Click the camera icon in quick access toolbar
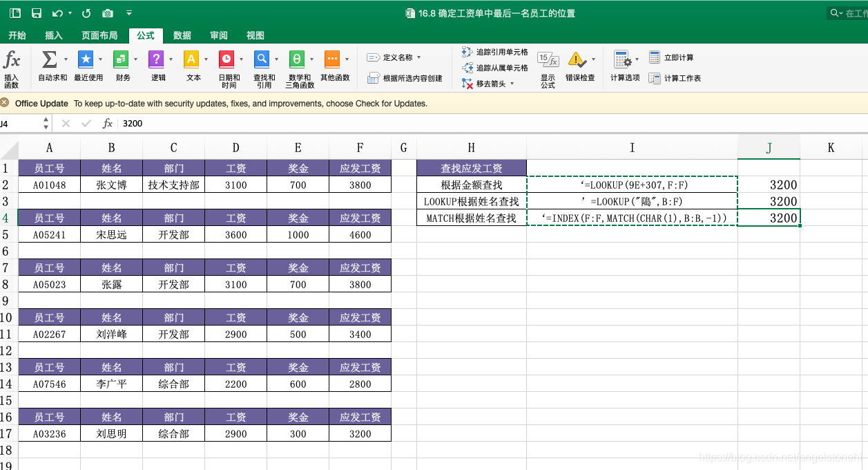This screenshot has height=470, width=868. (108, 13)
